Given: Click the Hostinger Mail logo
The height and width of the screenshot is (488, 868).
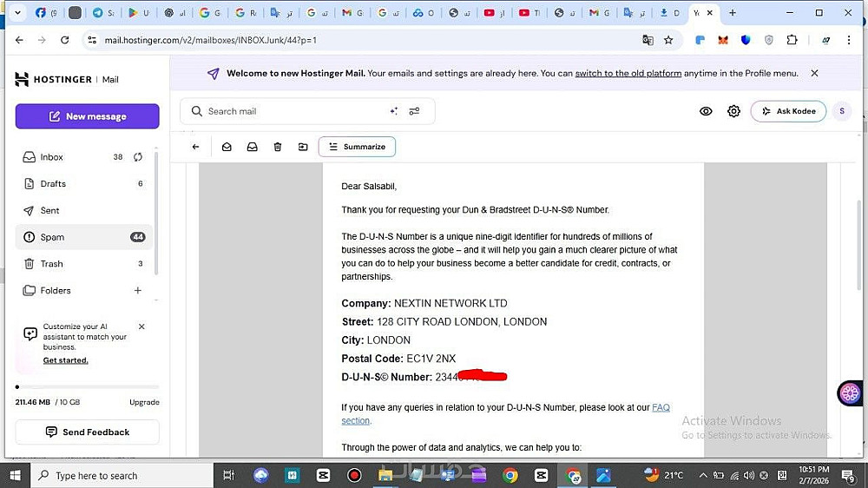Looking at the screenshot, I should [67, 79].
